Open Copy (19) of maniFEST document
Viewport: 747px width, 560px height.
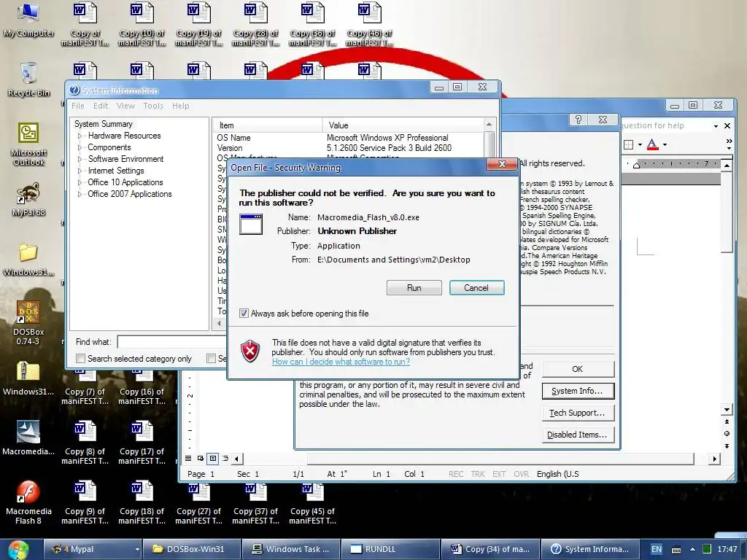[198, 24]
